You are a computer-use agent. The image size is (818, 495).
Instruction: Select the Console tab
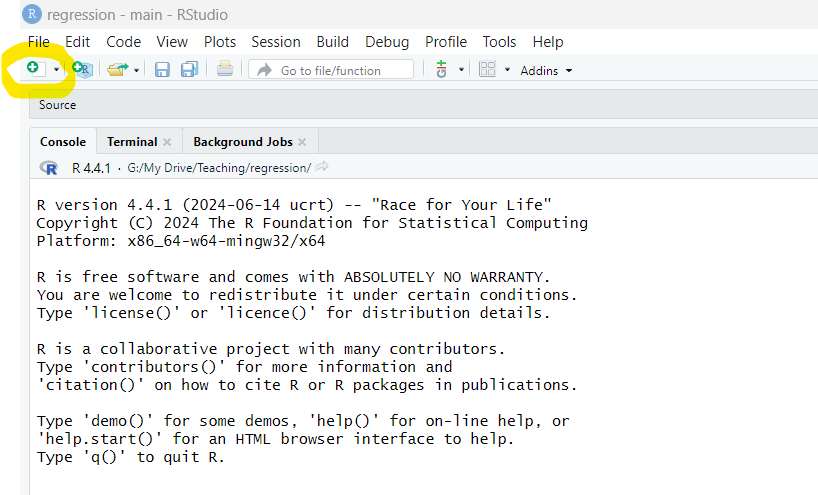63,142
